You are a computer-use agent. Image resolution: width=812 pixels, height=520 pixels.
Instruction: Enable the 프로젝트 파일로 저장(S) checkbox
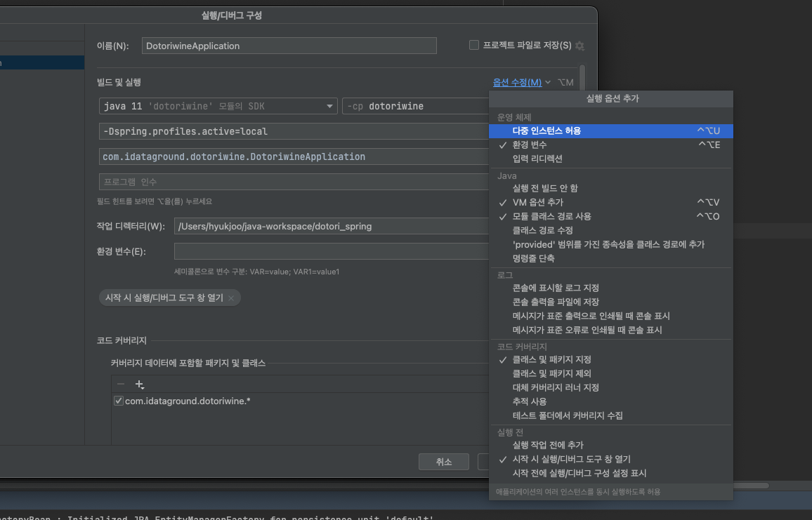[x=474, y=45]
